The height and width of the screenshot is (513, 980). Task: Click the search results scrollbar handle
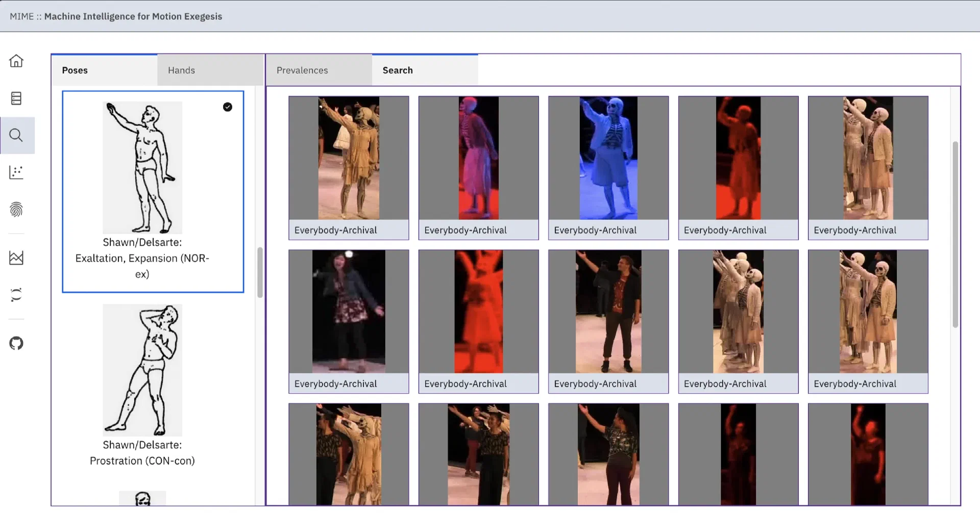tap(955, 235)
